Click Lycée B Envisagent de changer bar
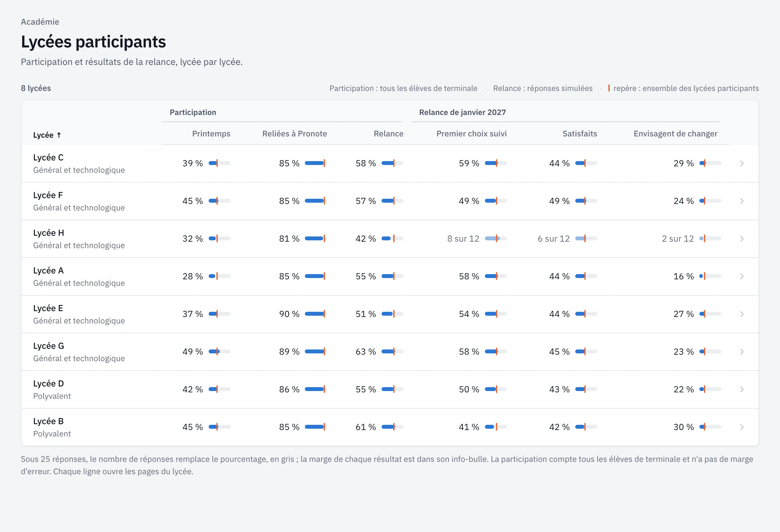The height and width of the screenshot is (532, 780). 710,427
